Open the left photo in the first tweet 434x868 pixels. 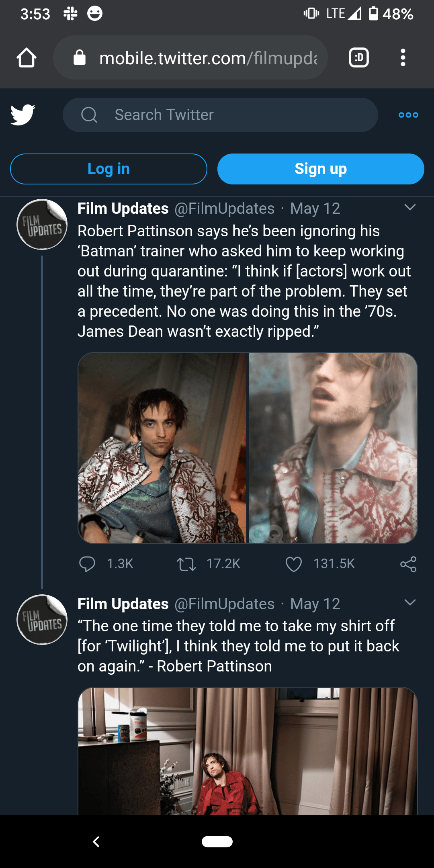(162, 448)
